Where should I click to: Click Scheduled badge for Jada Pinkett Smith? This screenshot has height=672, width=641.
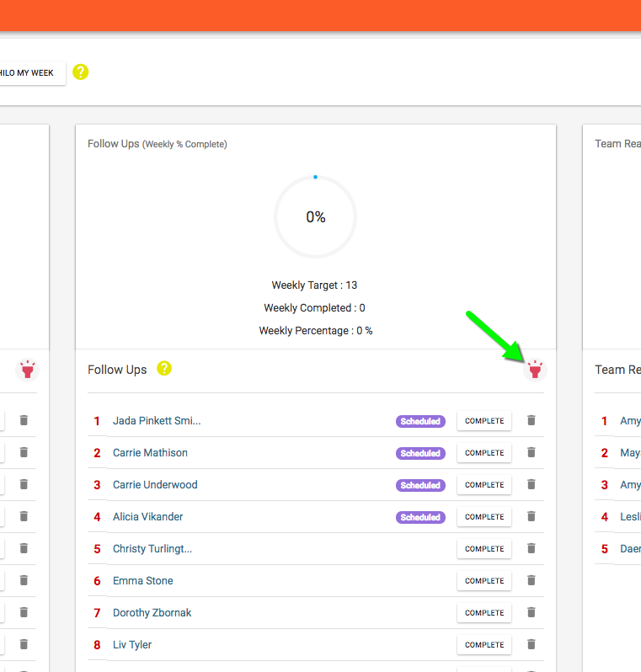click(420, 421)
